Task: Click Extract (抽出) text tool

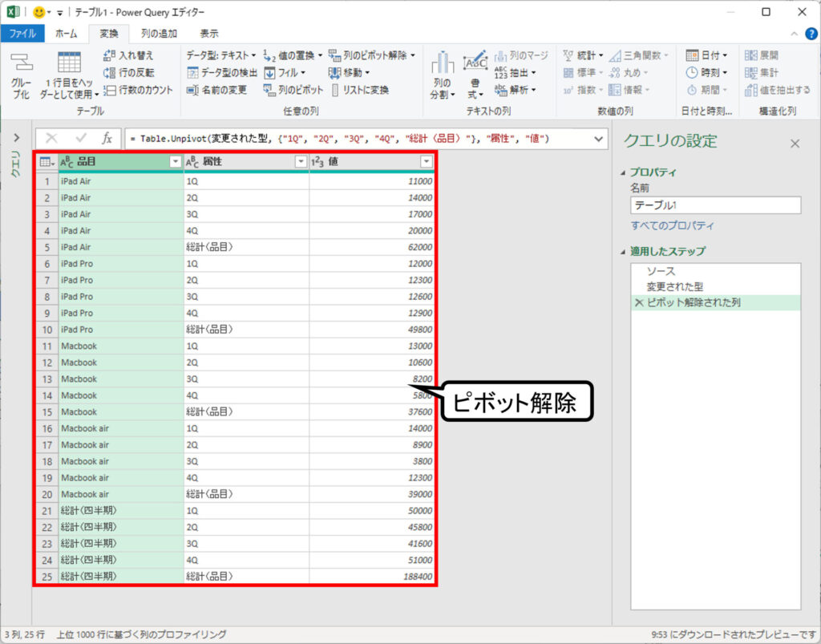Action: (x=516, y=73)
